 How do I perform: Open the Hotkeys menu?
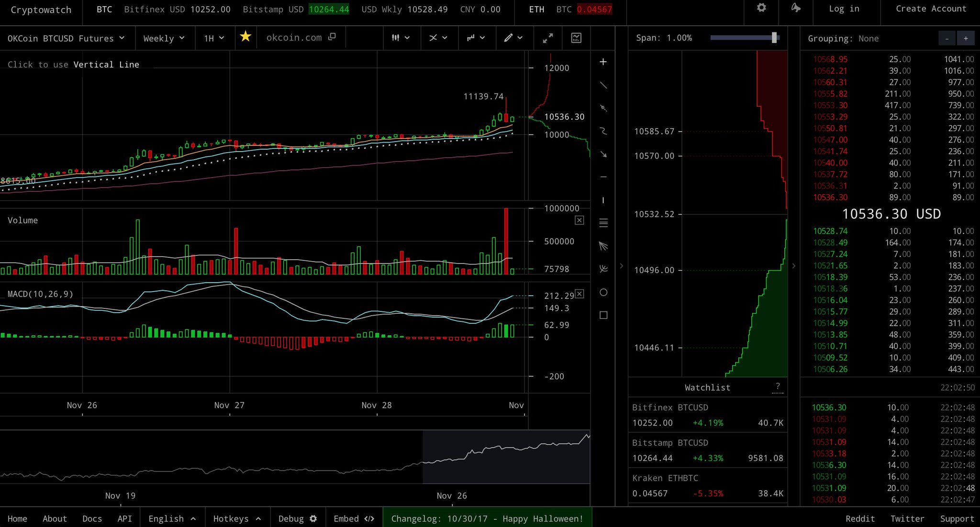tap(237, 519)
